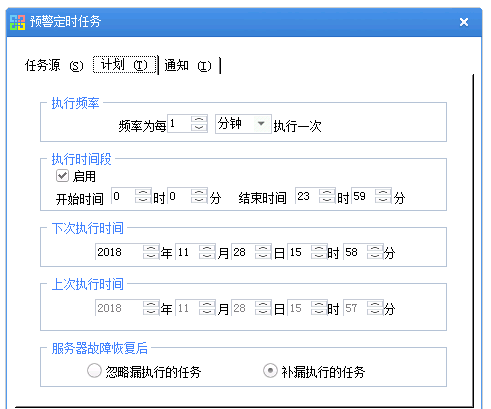Increase next execution year 2018 spinner

coord(151,248)
